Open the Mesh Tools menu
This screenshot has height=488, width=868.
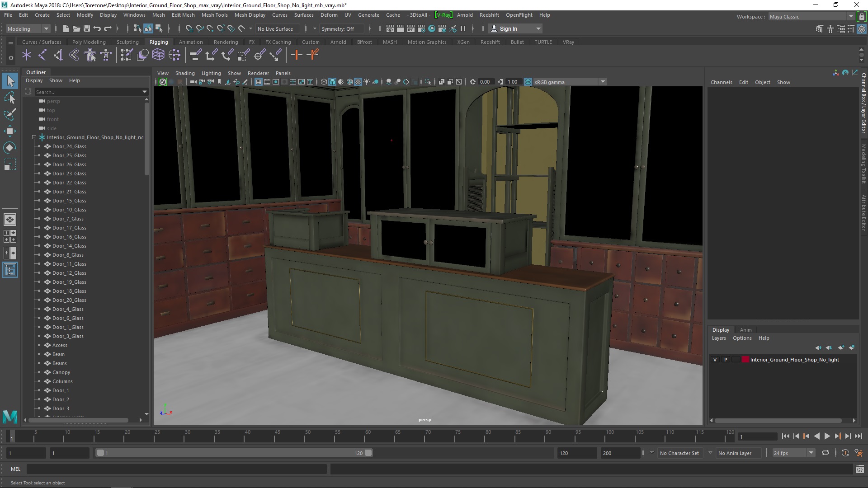click(x=214, y=15)
